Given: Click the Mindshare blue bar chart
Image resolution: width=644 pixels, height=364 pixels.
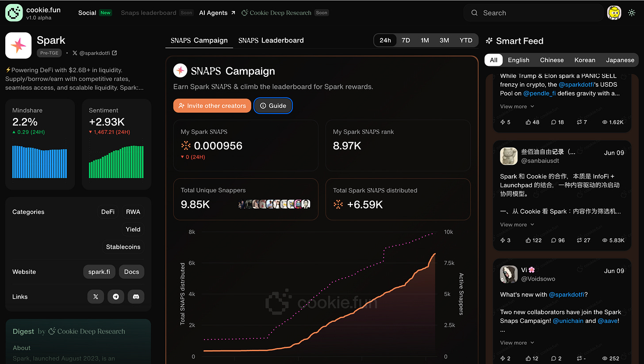Looking at the screenshot, I should pos(40,162).
